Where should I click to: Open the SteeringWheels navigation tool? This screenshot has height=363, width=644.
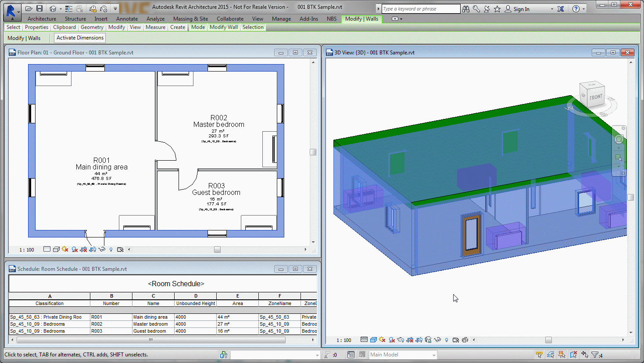point(619,140)
